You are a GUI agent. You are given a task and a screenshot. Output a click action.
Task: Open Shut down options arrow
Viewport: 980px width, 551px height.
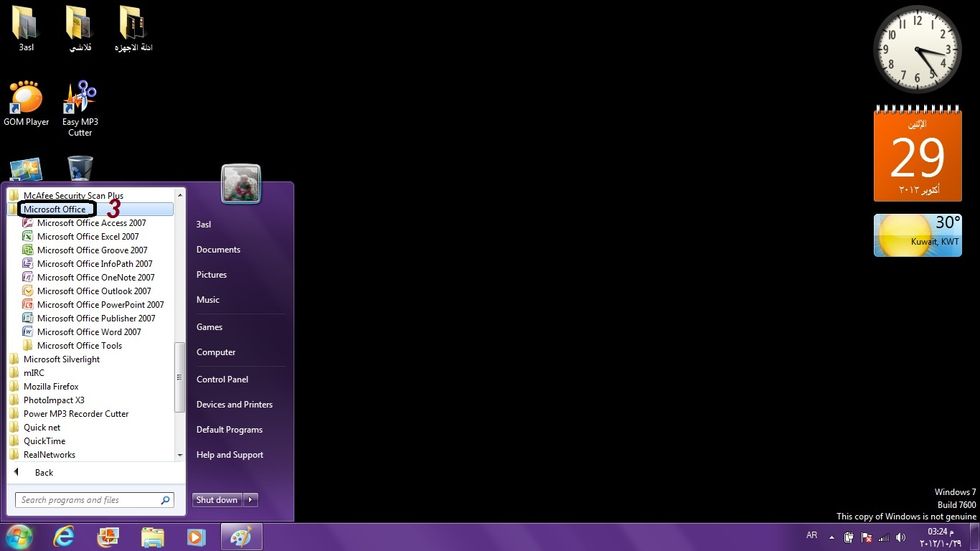[x=251, y=500]
